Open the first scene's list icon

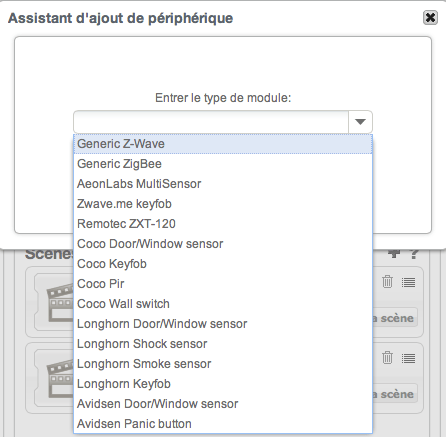408,283
